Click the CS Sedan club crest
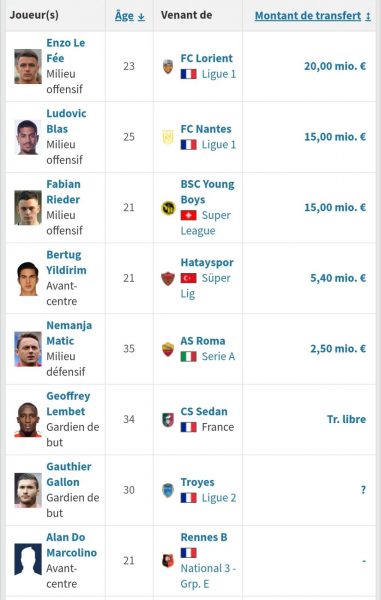Image resolution: width=381 pixels, height=600 pixels. point(168,420)
